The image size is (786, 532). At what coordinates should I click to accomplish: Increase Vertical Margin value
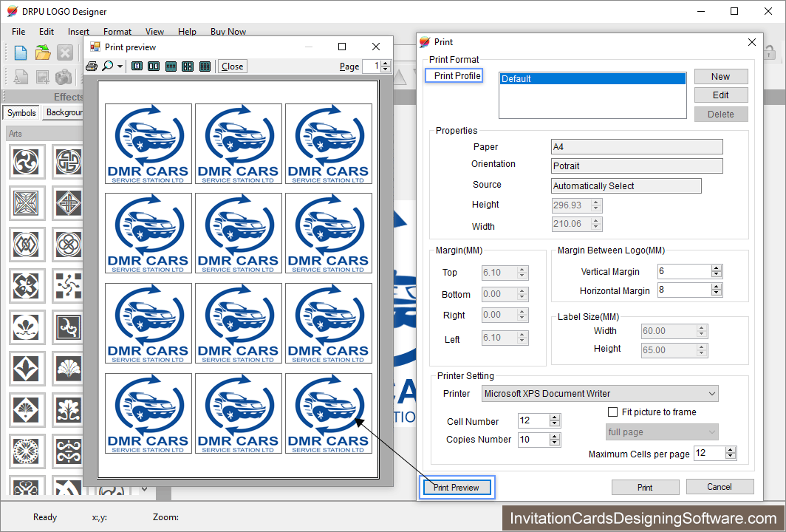(x=717, y=268)
